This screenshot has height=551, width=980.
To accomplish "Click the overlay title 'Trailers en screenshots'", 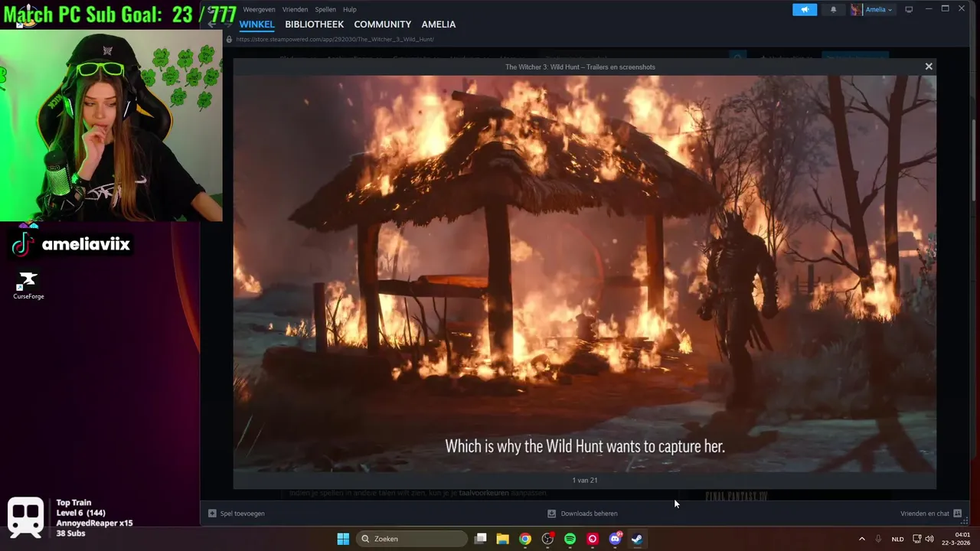I will (x=618, y=67).
